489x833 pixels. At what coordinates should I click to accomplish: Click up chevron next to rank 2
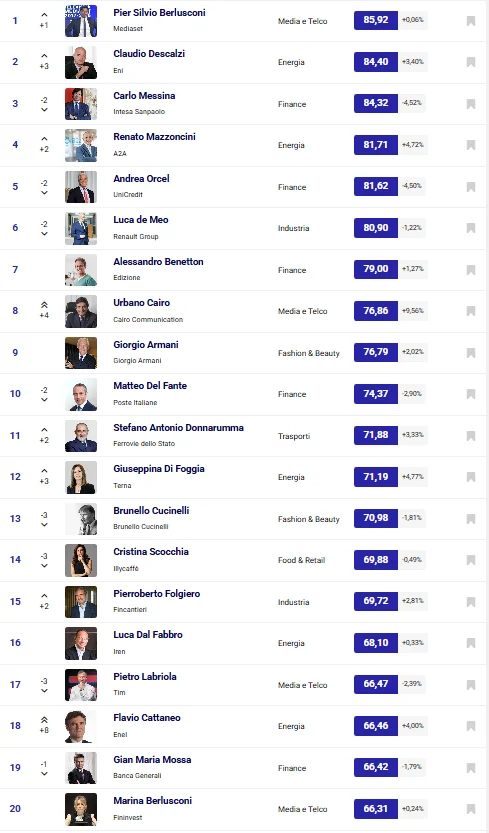[44, 56]
